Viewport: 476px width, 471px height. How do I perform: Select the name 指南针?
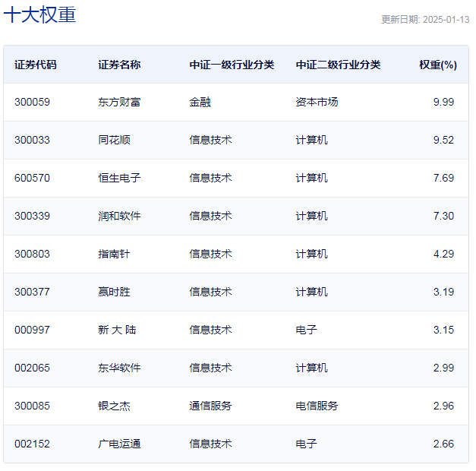[x=114, y=254]
